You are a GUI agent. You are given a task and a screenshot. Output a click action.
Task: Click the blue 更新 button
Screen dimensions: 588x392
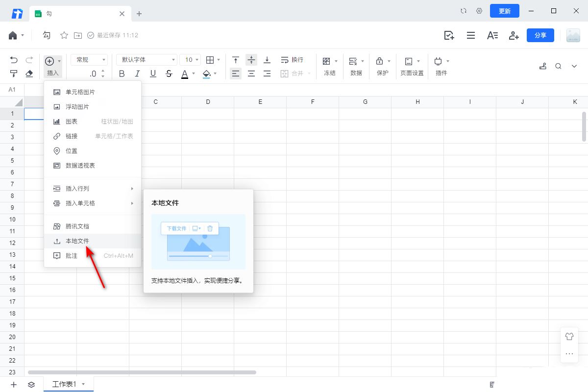click(x=505, y=11)
